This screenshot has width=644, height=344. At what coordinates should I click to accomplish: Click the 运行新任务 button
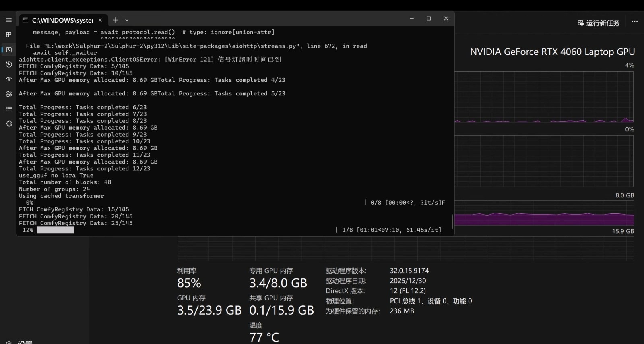pyautogui.click(x=599, y=23)
